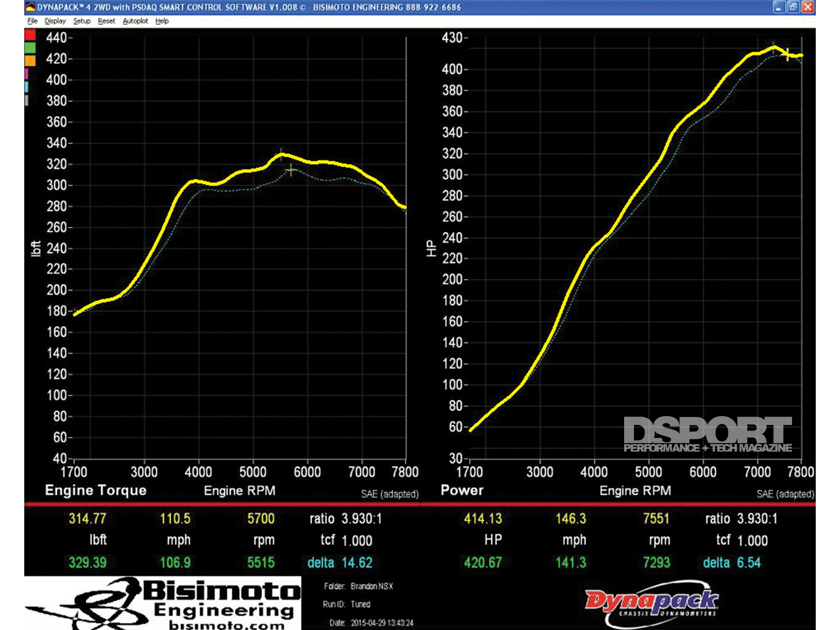Click the Bisimoto Engineering logo
This screenshot has width=840, height=630.
click(x=163, y=603)
